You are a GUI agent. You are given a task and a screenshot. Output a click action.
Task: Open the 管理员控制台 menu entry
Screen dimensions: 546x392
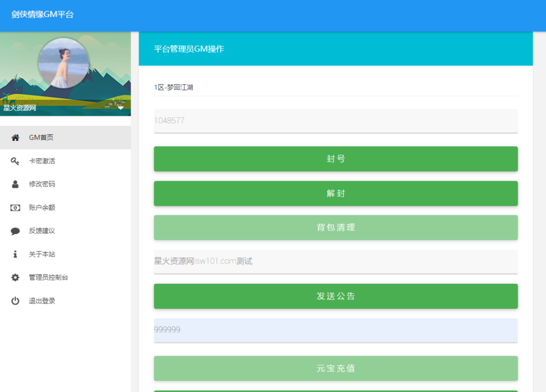(x=50, y=277)
